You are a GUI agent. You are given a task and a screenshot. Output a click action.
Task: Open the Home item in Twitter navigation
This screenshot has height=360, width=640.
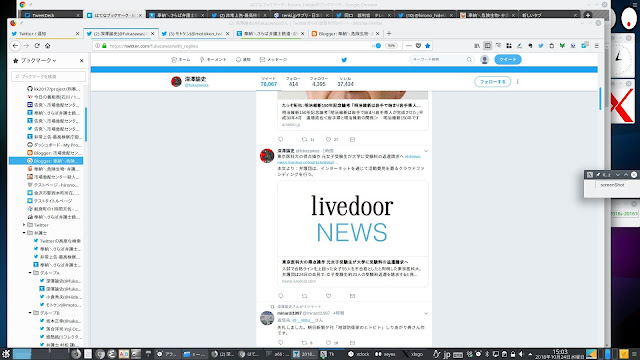(x=181, y=60)
